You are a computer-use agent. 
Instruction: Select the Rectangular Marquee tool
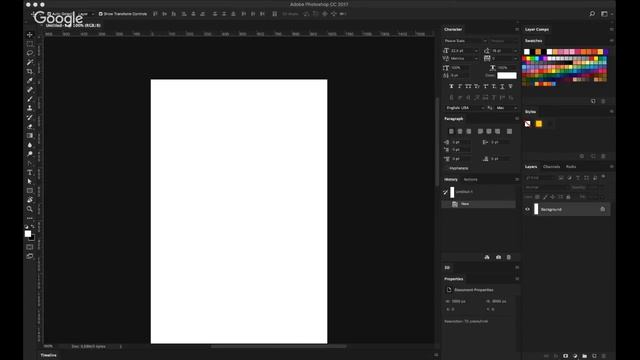tap(30, 44)
